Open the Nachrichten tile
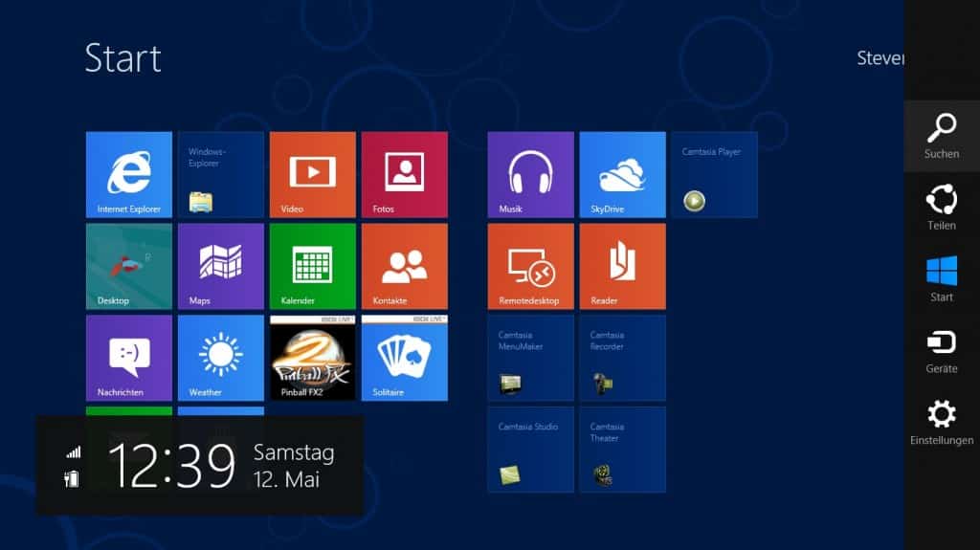The width and height of the screenshot is (980, 550). 129,358
